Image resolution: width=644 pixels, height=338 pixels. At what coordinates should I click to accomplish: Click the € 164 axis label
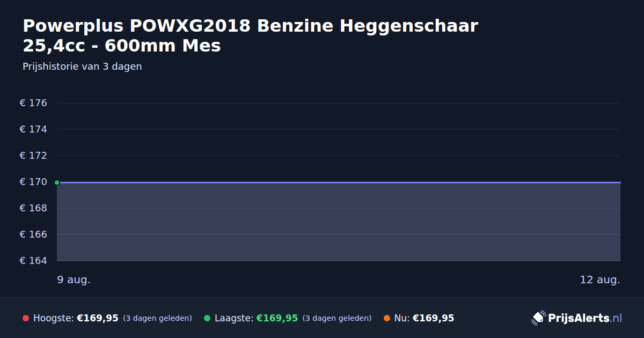(x=33, y=261)
